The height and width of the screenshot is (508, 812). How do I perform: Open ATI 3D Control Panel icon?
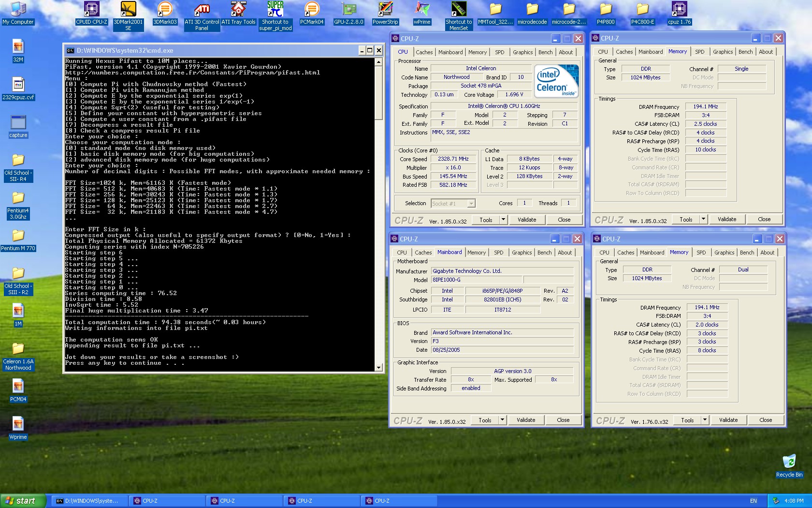tap(202, 16)
